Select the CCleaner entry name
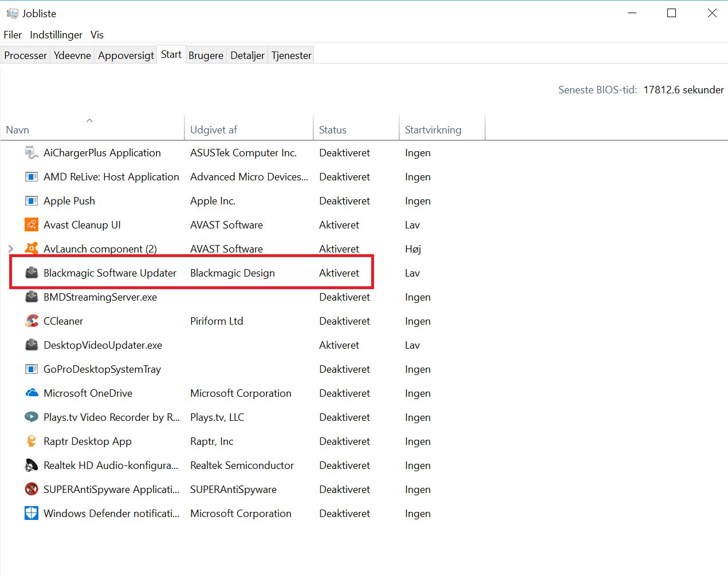 63,321
